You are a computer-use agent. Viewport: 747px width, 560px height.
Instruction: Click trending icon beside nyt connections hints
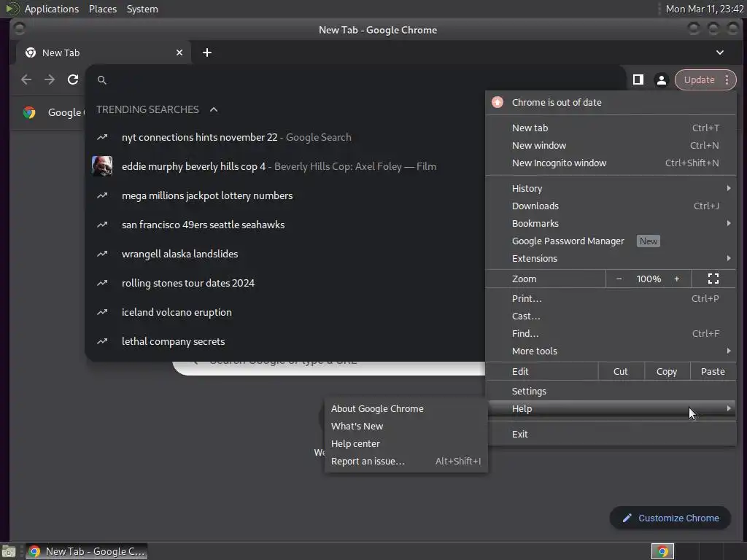click(102, 137)
